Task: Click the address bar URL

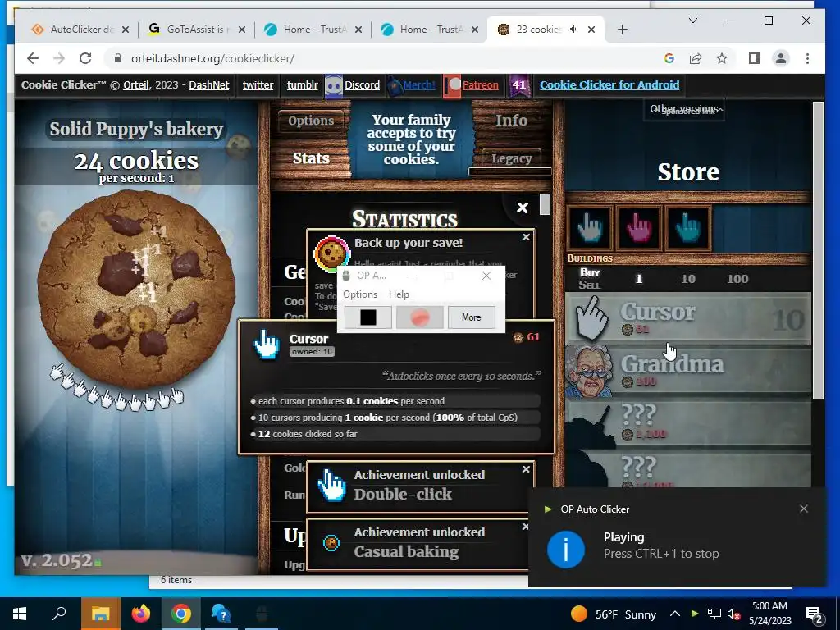Action: pyautogui.click(x=212, y=58)
